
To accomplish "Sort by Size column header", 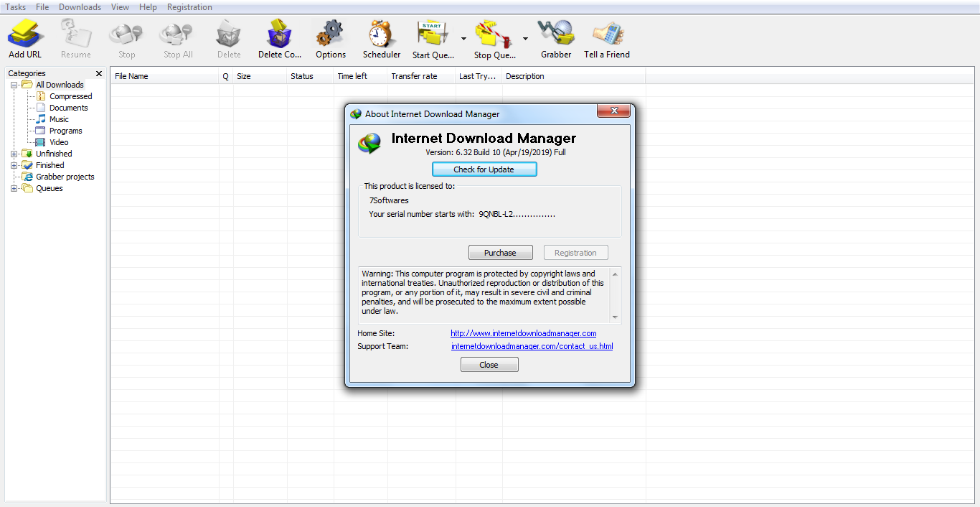I will point(260,76).
